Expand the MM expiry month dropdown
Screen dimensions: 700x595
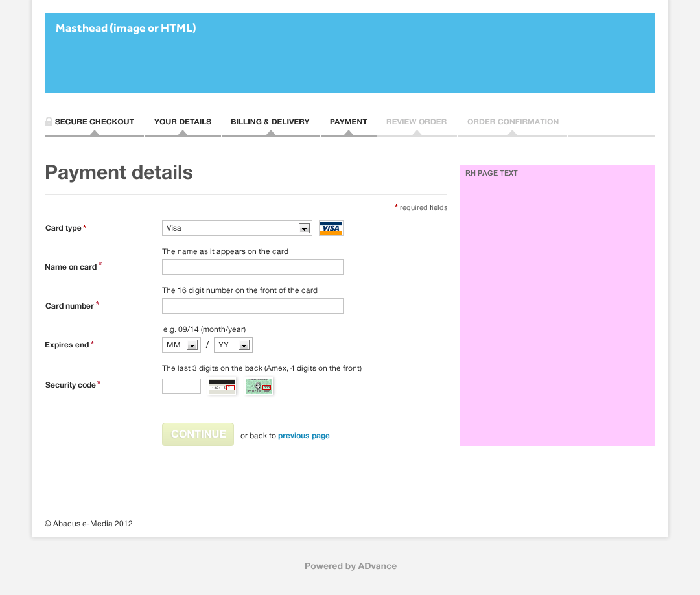(181, 345)
